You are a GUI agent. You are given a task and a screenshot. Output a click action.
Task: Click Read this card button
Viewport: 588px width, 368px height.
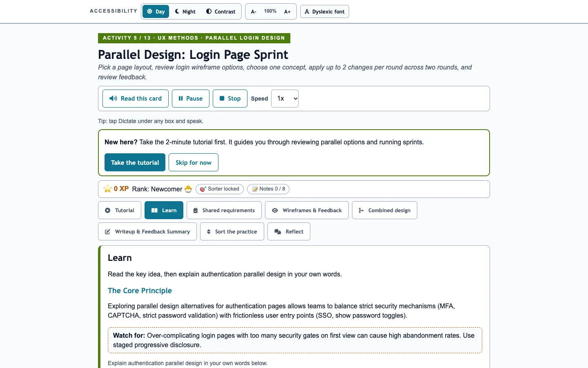pyautogui.click(x=136, y=99)
